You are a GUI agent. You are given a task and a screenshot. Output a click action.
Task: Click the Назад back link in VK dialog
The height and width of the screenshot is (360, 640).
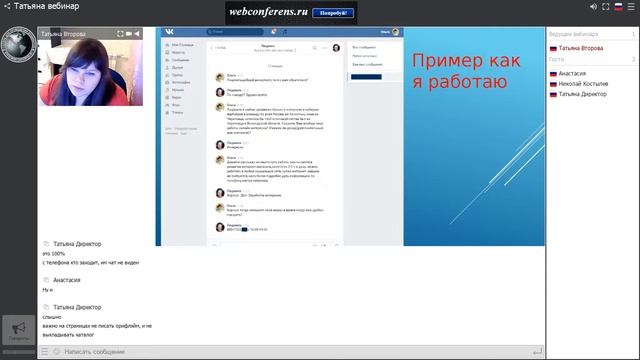click(x=218, y=48)
